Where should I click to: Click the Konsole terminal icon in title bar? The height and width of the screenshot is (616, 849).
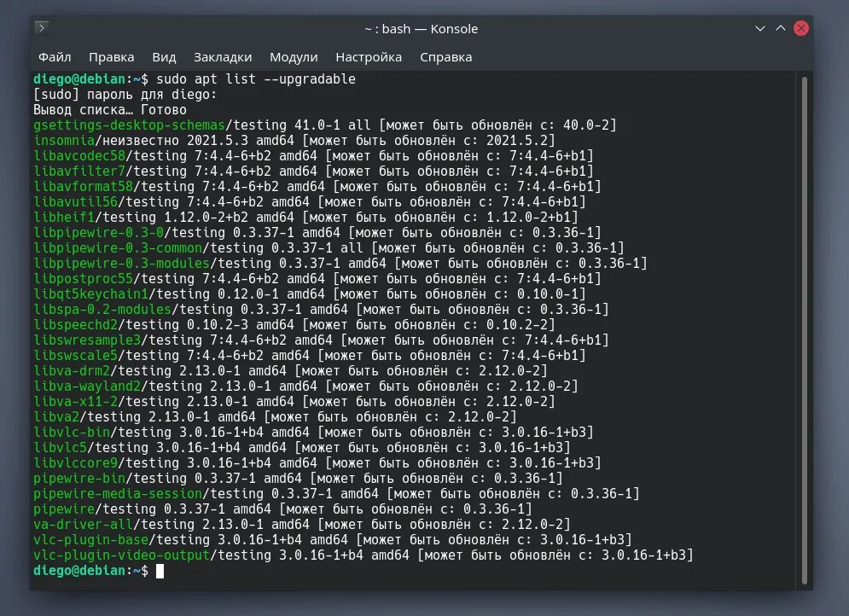tap(42, 27)
